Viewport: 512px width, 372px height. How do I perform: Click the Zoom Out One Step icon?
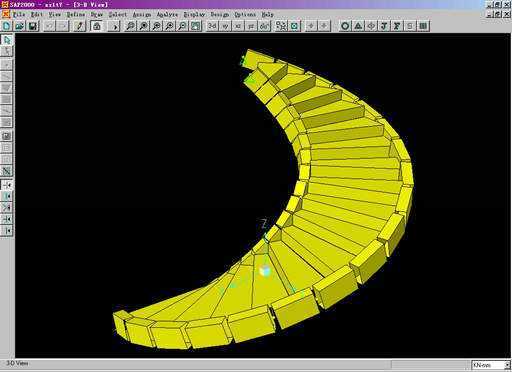tap(183, 26)
